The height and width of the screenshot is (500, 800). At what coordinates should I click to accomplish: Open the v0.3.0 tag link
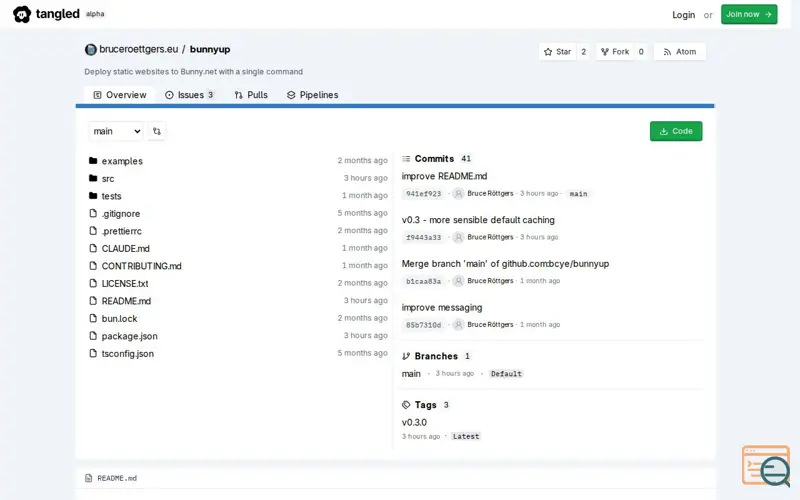414,422
